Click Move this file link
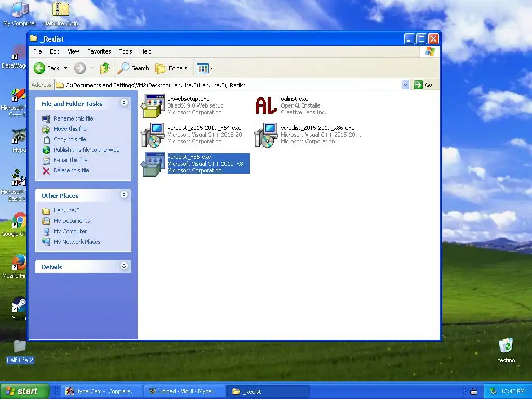Viewport: 532px width, 399px height. click(x=70, y=129)
